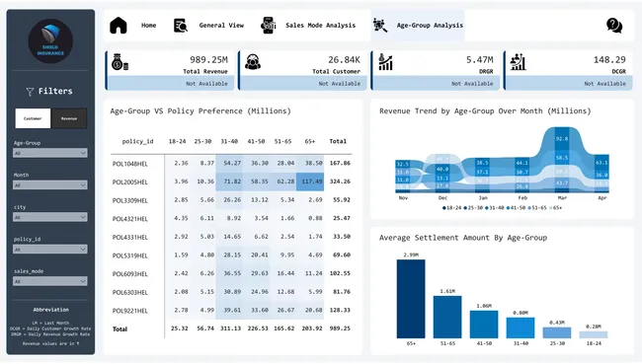Select the 41-50 settlement bar
The image size is (642, 364).
pyautogui.click(x=484, y=325)
